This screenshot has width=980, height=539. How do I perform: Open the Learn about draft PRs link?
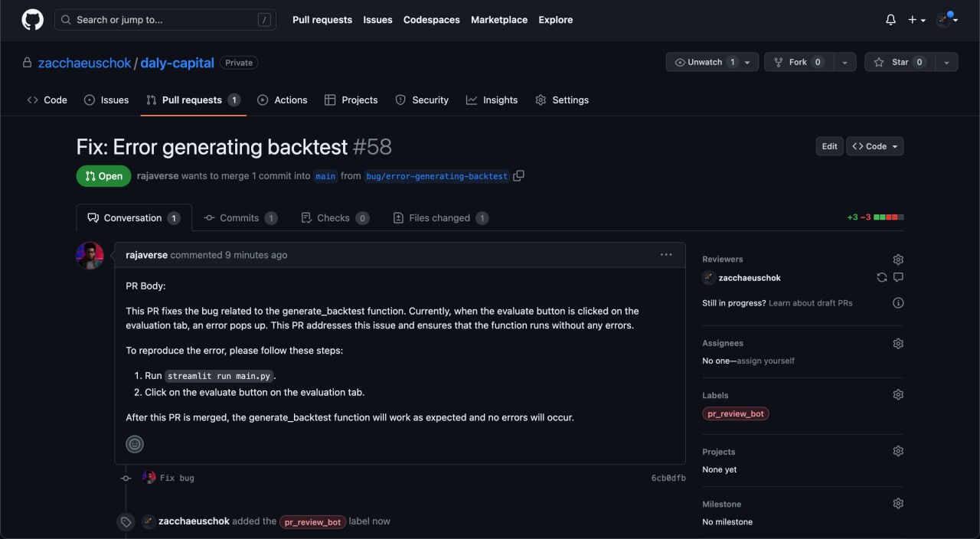pos(811,303)
